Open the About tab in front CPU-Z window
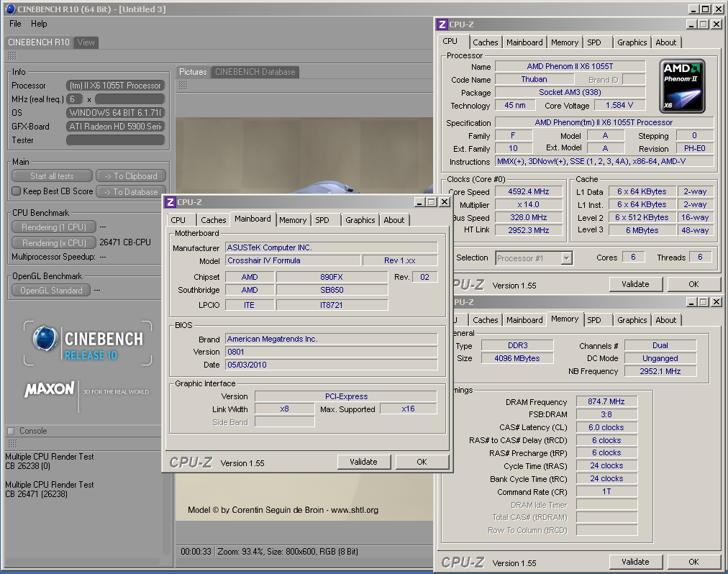The image size is (728, 574). click(x=394, y=220)
